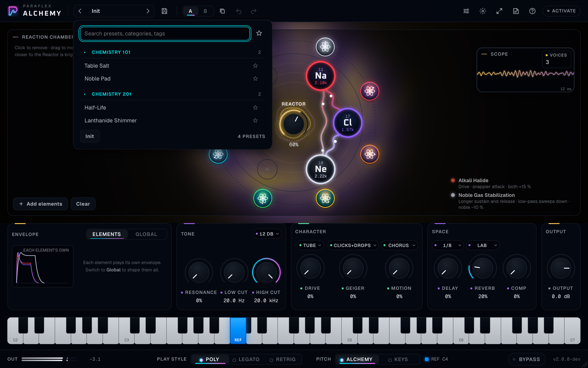Click the search presets input field
The image size is (588, 368).
point(165,33)
